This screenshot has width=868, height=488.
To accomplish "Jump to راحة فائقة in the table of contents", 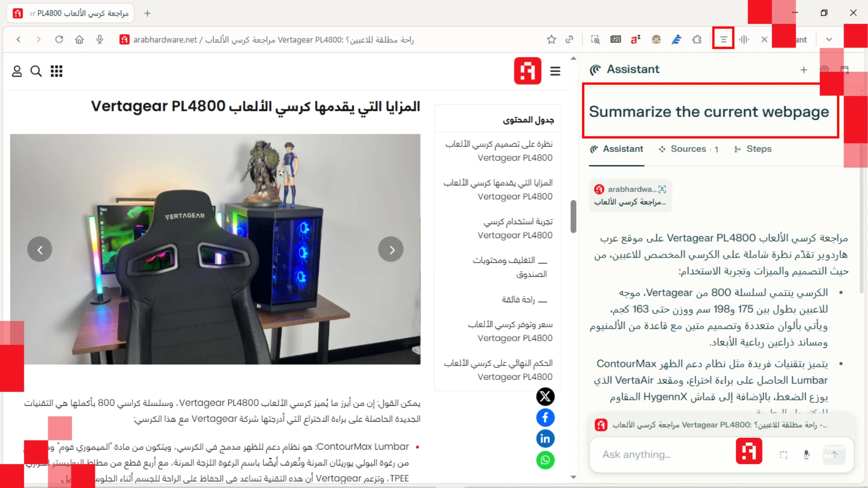I will pyautogui.click(x=524, y=300).
